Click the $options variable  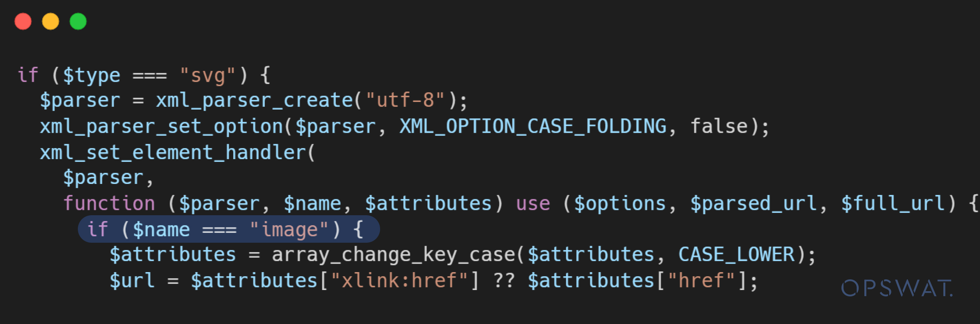coord(620,203)
